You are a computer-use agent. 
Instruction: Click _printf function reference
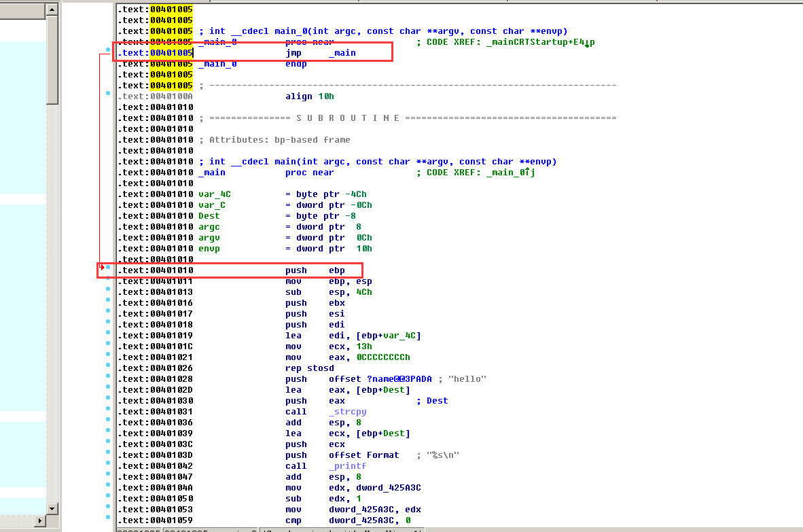click(347, 466)
